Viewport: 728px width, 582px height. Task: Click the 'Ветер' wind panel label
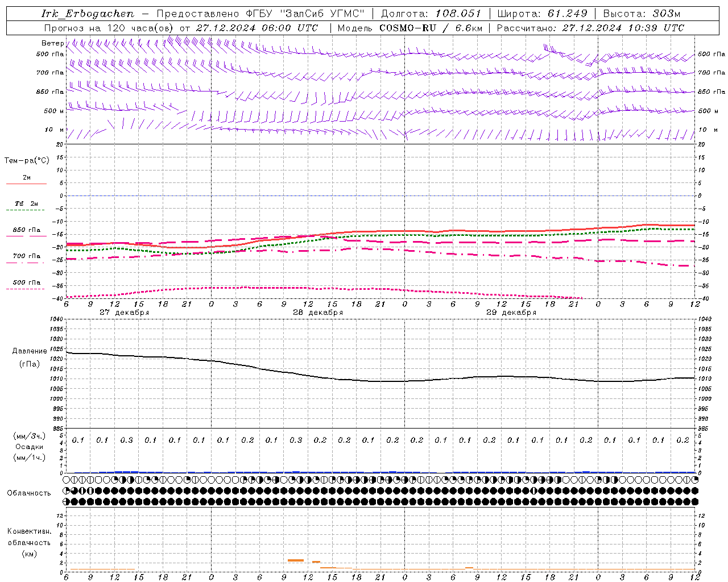tap(52, 43)
